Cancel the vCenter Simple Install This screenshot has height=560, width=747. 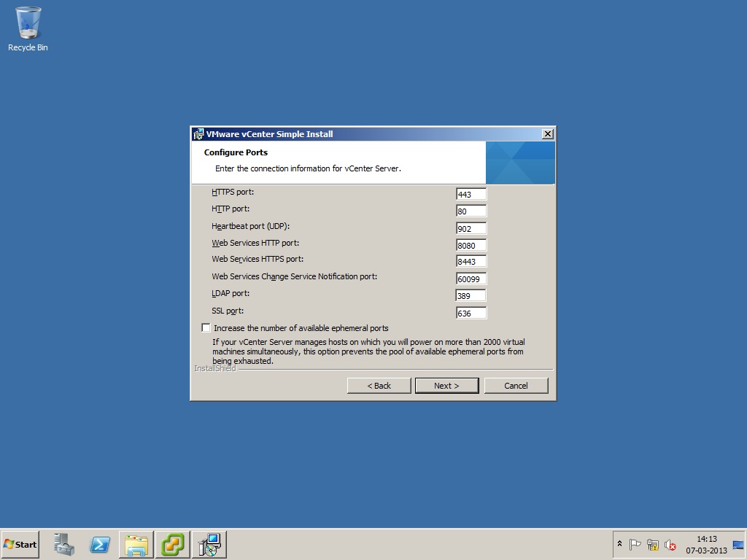[x=516, y=386]
